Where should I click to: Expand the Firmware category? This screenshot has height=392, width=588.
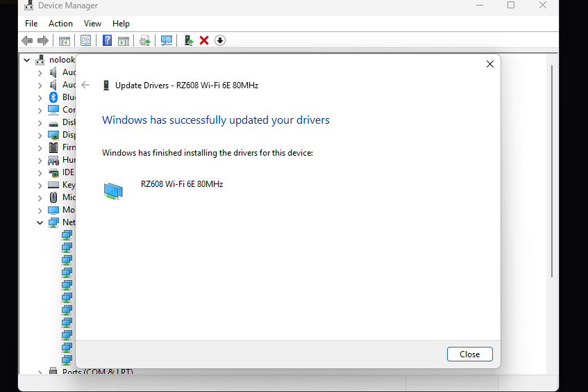[40, 148]
